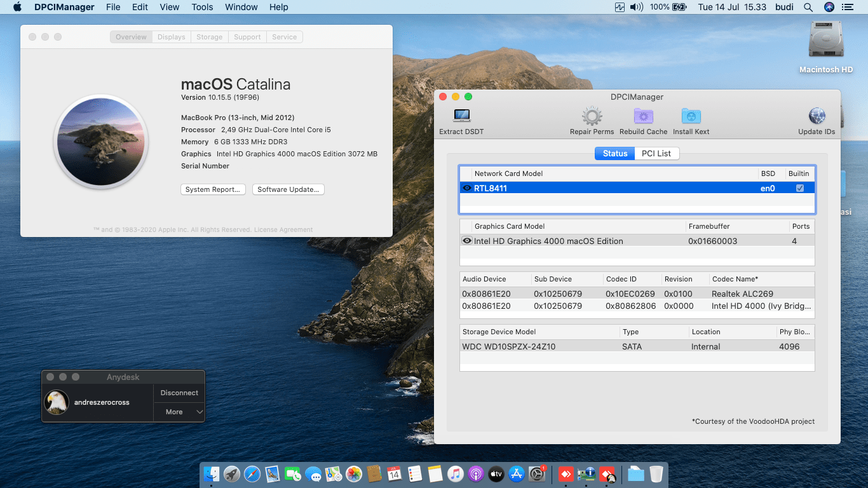Switch to the PCI List tab
Viewport: 868px width, 488px height.
click(656, 153)
